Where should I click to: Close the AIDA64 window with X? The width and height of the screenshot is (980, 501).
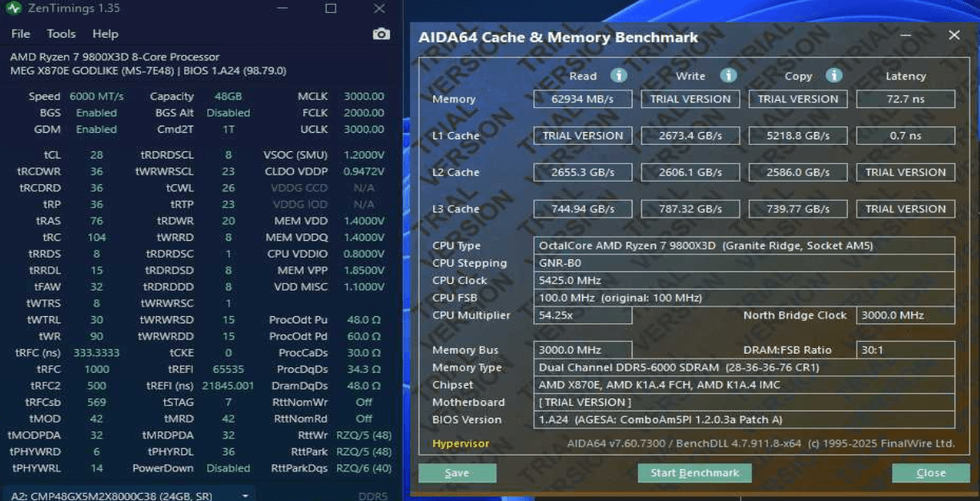click(954, 35)
